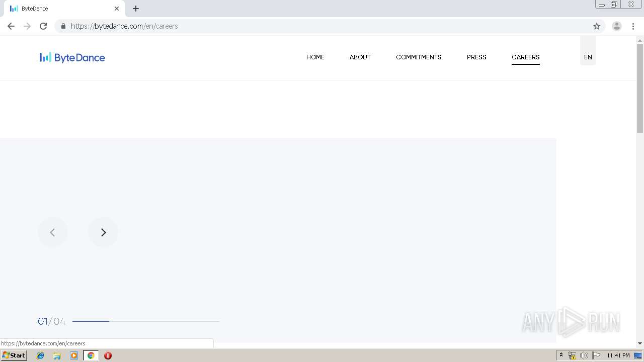Go to COMMITMENTS page
The width and height of the screenshot is (644, 362).
[x=419, y=57]
